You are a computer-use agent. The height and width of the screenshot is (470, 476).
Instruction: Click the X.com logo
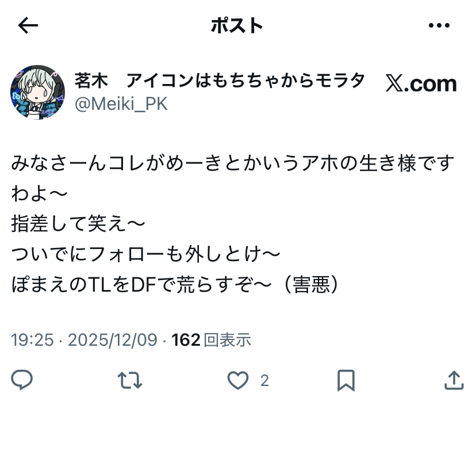pos(421,84)
